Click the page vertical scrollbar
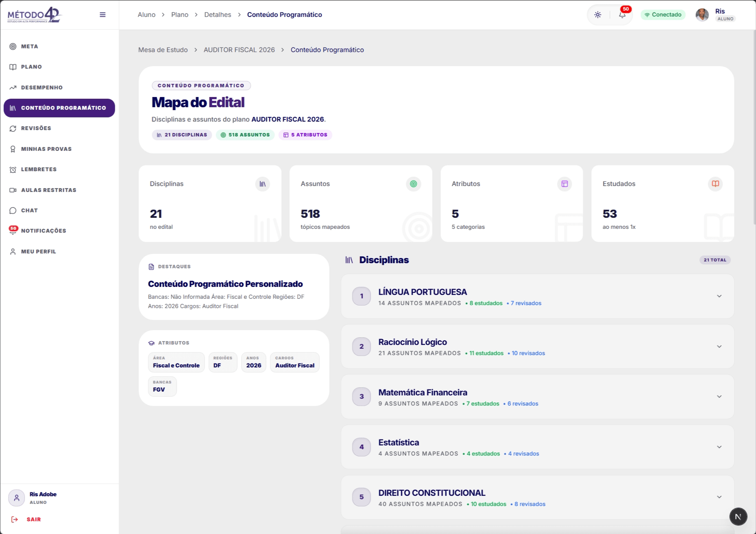Image resolution: width=756 pixels, height=534 pixels. click(x=754, y=127)
